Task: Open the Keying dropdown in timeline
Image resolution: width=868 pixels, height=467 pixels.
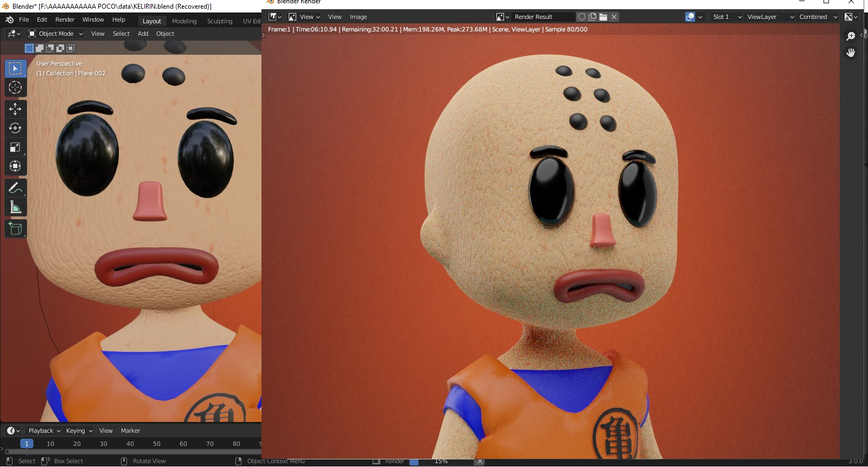Action: pos(79,431)
